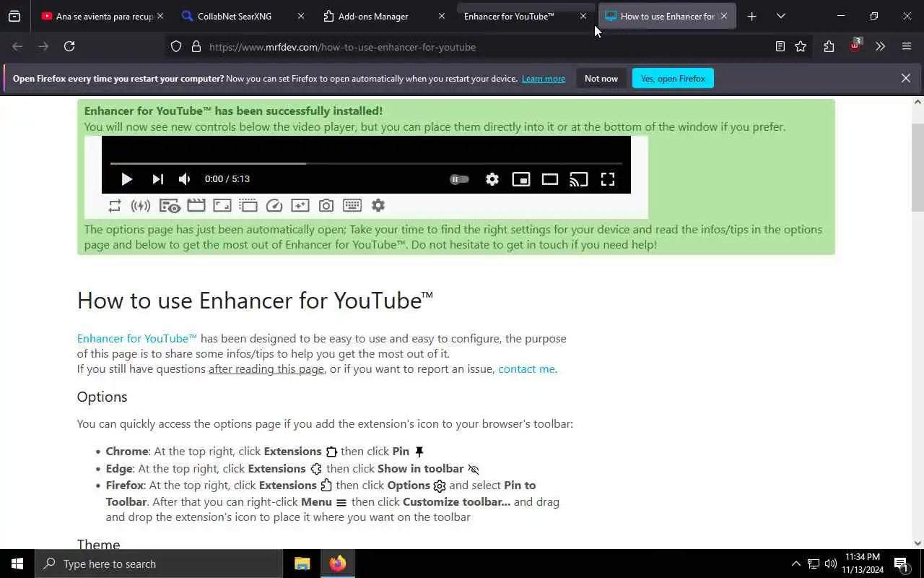
Task: Open the Extensions puzzle-piece menu
Action: pyautogui.click(x=829, y=46)
